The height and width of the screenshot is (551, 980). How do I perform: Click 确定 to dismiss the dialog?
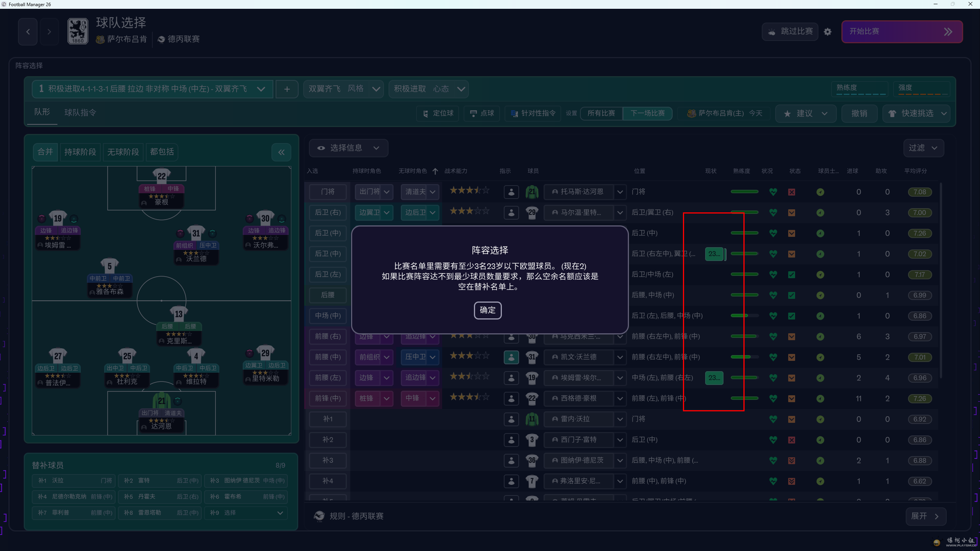click(x=487, y=310)
